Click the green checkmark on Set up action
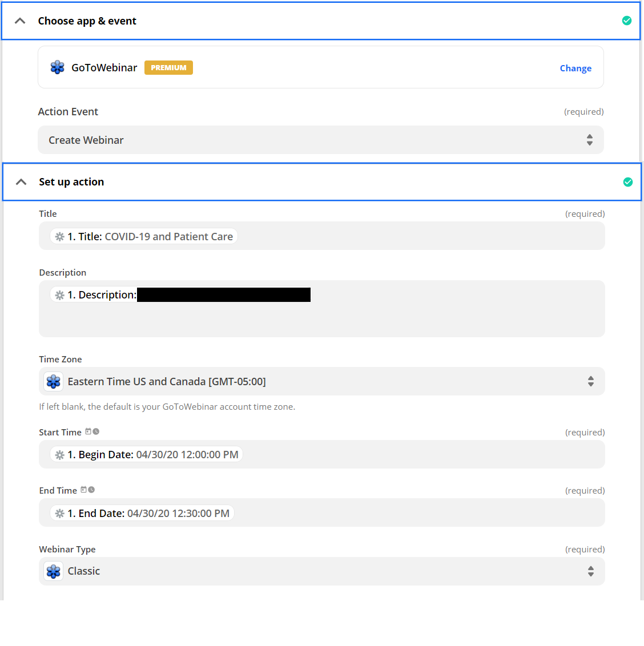 627,182
